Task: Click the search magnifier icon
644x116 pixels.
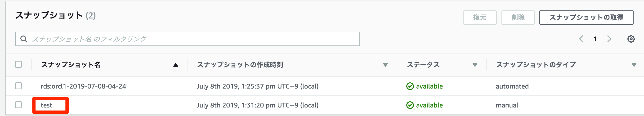Action: pyautogui.click(x=24, y=39)
